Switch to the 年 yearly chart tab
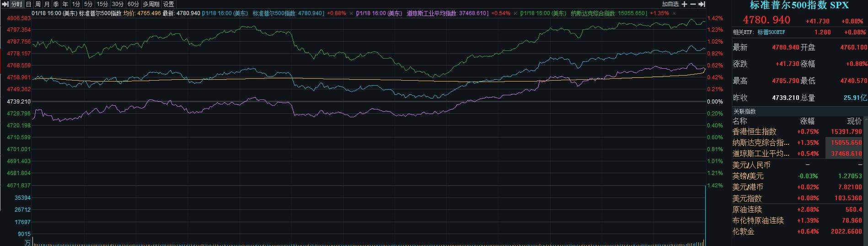Screen dimensions: 868x246 [65, 4]
